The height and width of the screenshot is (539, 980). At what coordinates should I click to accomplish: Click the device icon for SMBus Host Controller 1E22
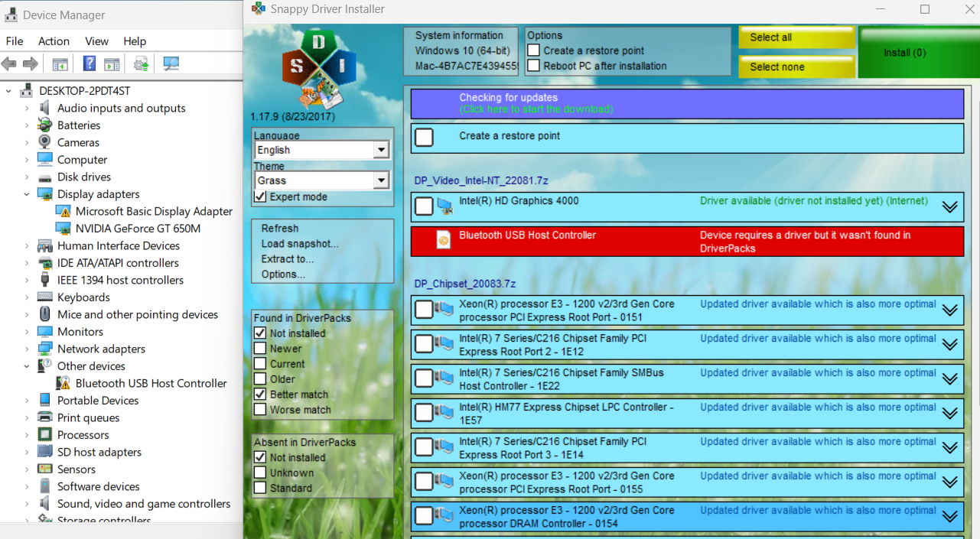(x=444, y=378)
